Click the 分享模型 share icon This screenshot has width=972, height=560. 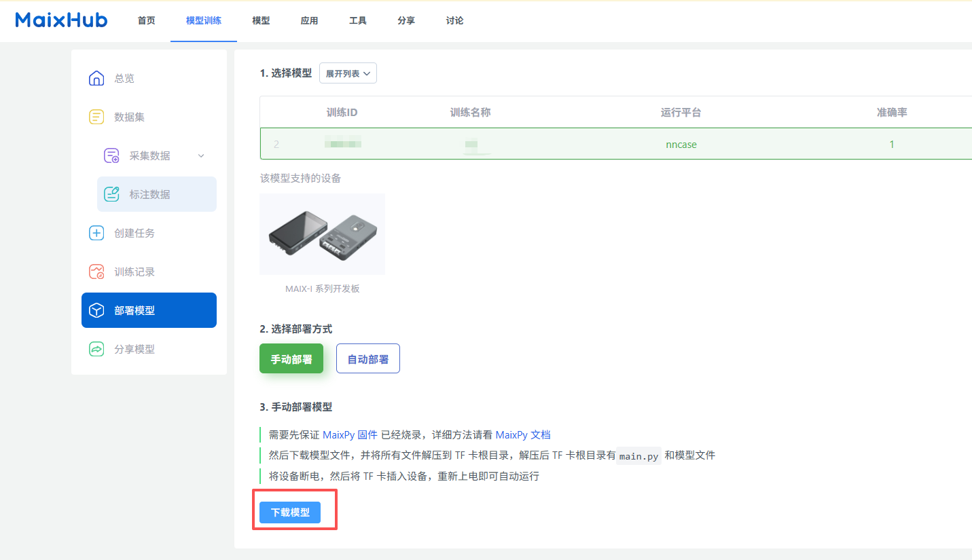point(96,350)
